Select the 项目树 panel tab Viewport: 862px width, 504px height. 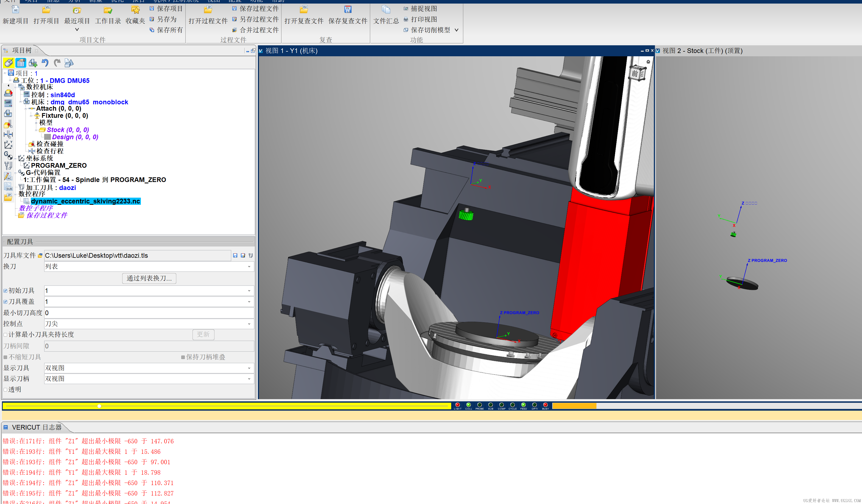pyautogui.click(x=22, y=51)
